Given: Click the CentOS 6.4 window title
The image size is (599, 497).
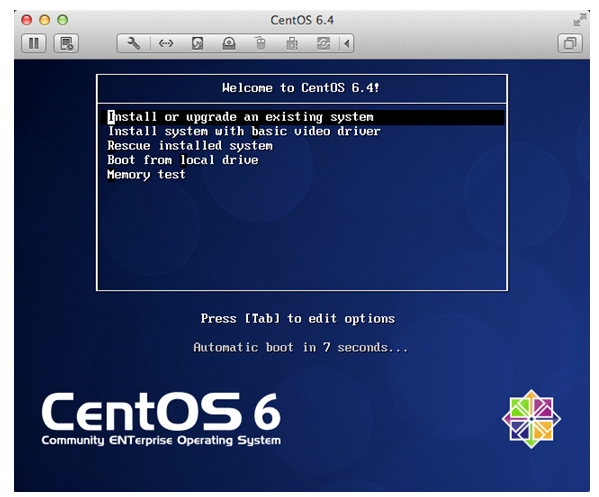Looking at the screenshot, I should (x=302, y=20).
